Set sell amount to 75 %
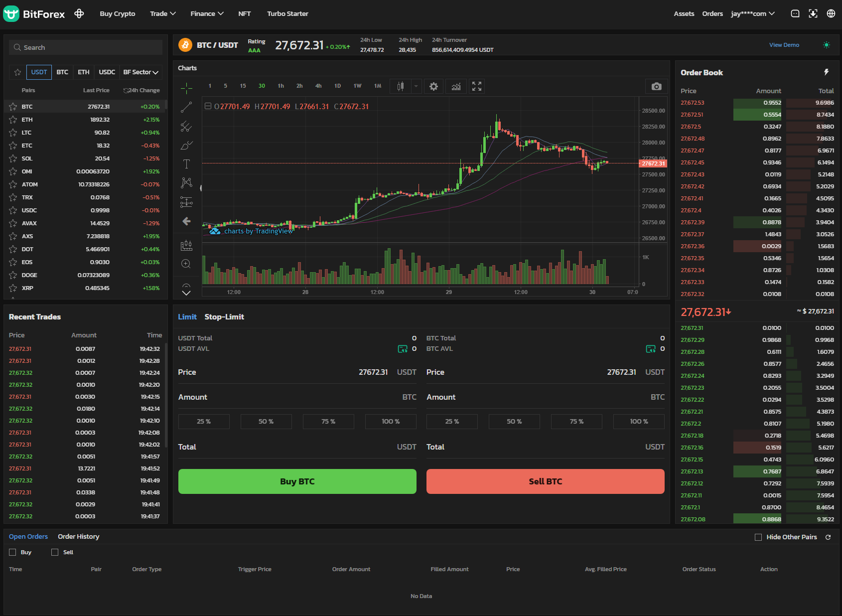Screen dimensions: 842x616 pyautogui.click(x=576, y=422)
